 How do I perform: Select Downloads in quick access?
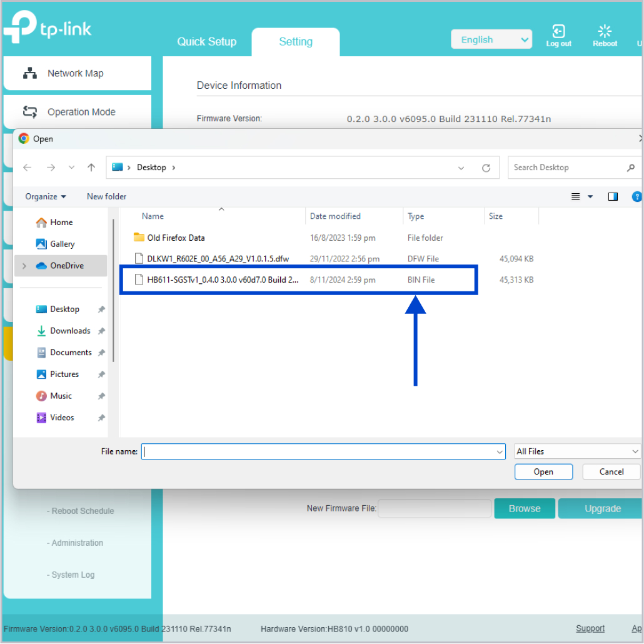70,331
